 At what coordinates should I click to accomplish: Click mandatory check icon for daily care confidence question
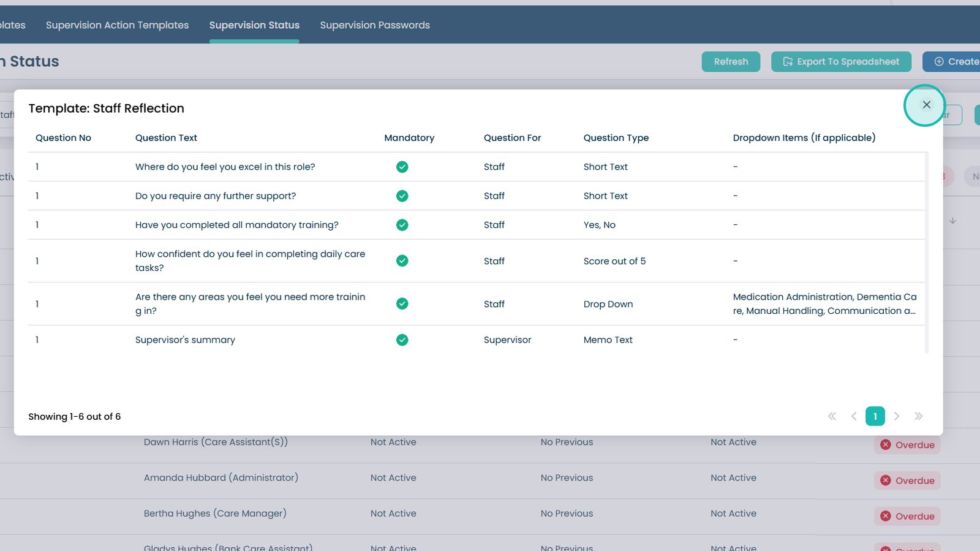(402, 261)
